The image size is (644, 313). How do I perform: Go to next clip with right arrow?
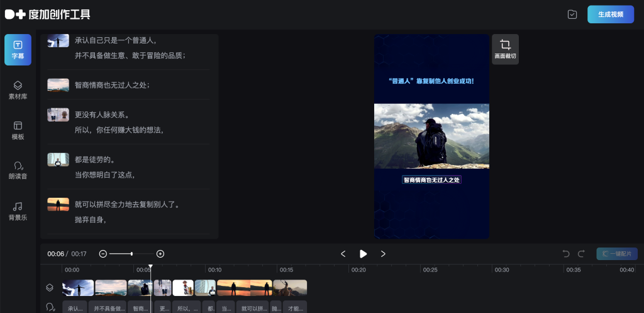(x=383, y=254)
